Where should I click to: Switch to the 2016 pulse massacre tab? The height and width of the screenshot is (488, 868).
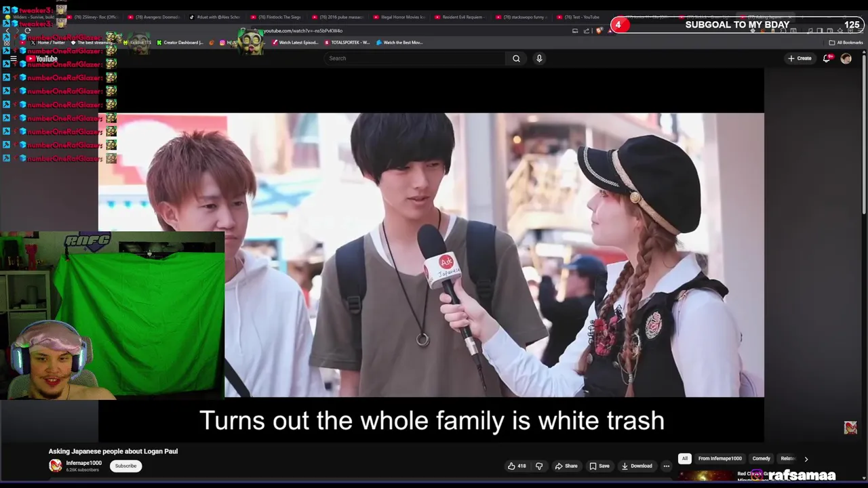point(338,17)
